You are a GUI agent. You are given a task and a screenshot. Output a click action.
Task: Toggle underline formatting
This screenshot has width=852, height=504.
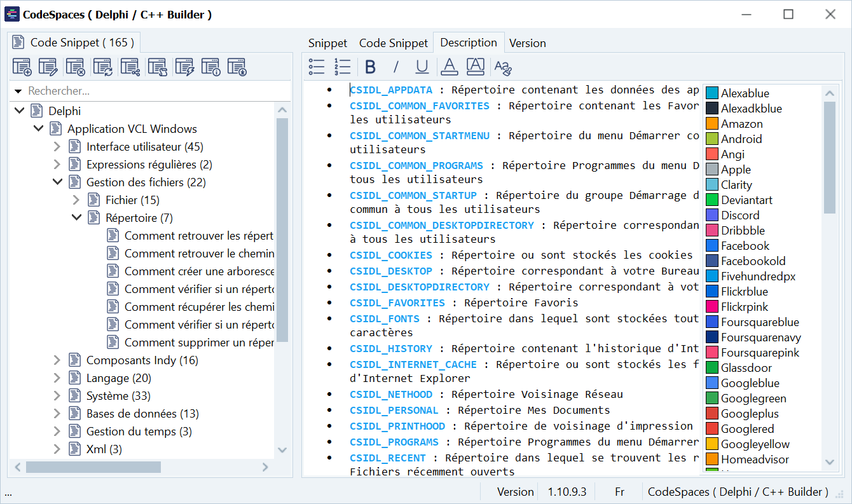tap(422, 67)
